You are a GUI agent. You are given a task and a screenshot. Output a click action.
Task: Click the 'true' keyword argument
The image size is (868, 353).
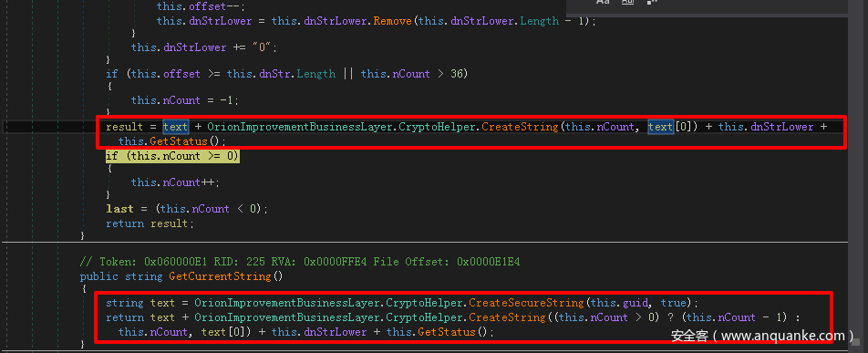click(x=673, y=303)
